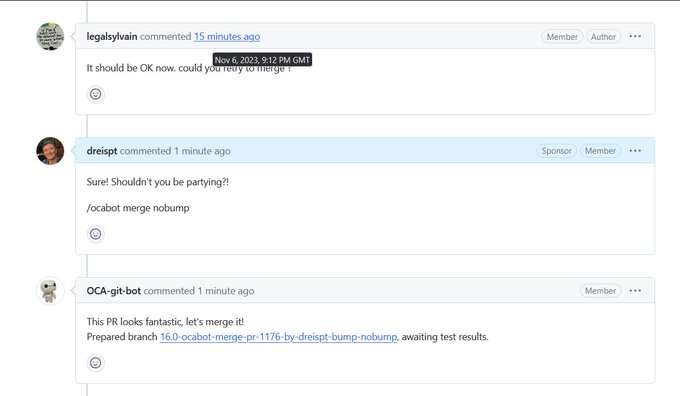Open the dreispt username link
This screenshot has width=680, height=396.
click(102, 151)
